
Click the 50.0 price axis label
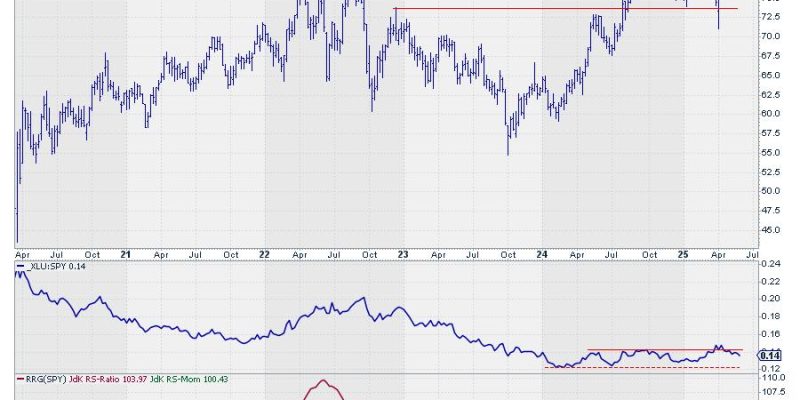click(770, 191)
